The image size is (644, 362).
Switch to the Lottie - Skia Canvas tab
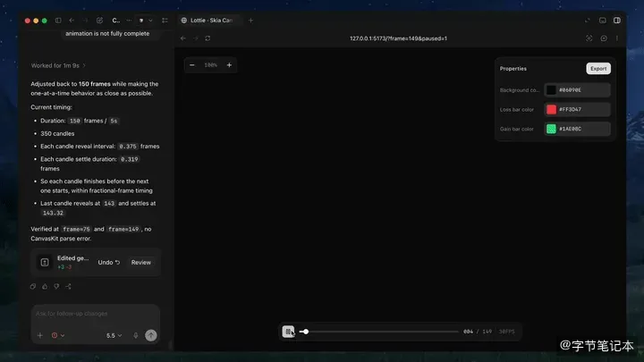210,20
